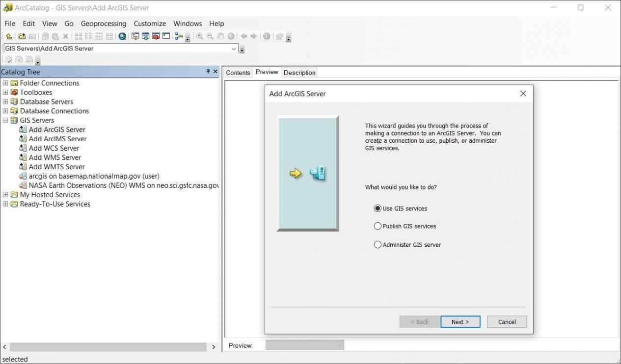621x364 pixels.
Task: Expand the Database Connections node
Action: pyautogui.click(x=5, y=111)
